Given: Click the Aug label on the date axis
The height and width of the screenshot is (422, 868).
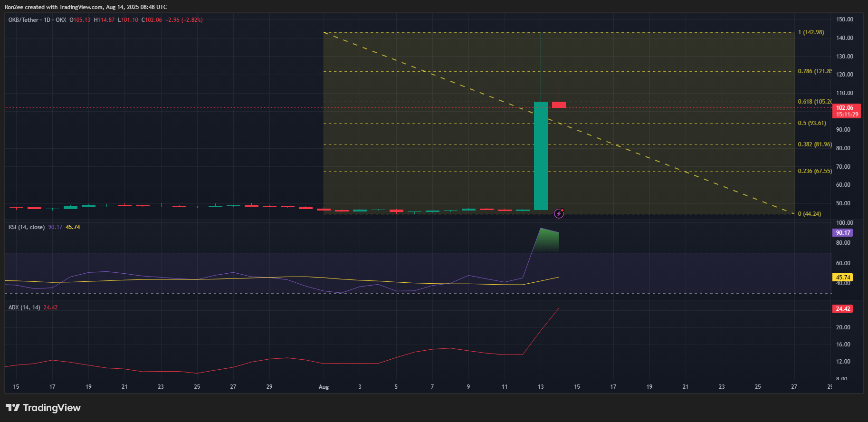Looking at the screenshot, I should tap(324, 387).
